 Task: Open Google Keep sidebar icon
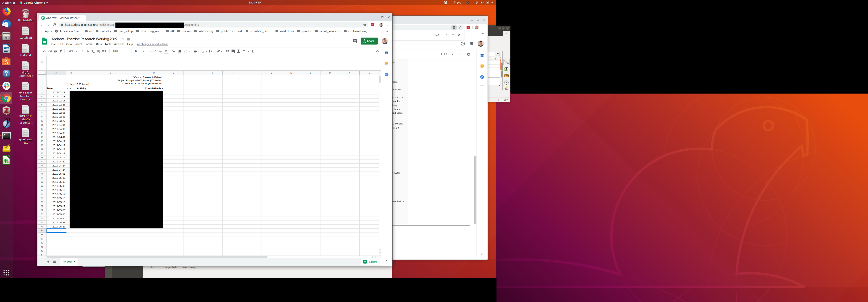387,64
